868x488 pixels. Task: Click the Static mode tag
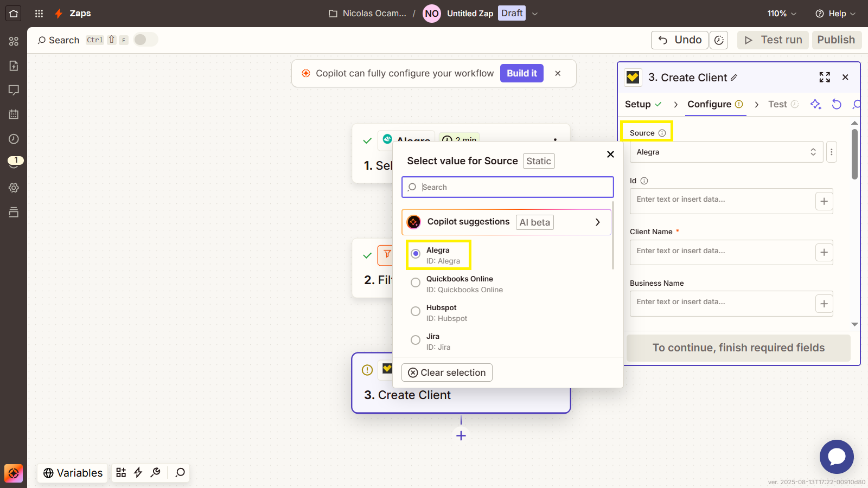pyautogui.click(x=539, y=161)
